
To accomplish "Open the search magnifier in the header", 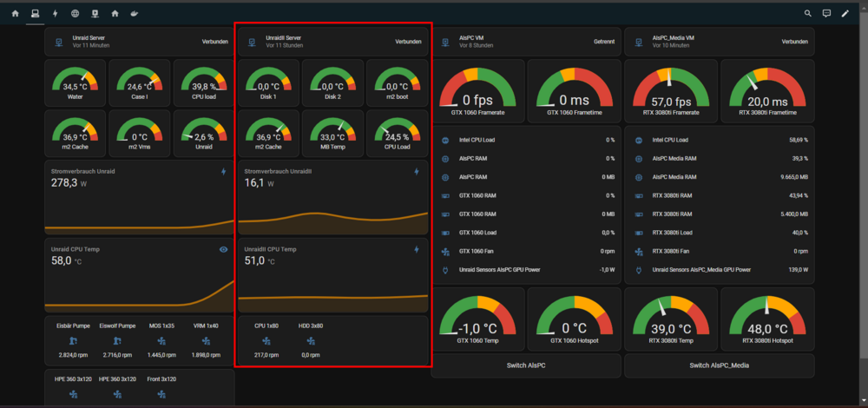I will click(807, 13).
